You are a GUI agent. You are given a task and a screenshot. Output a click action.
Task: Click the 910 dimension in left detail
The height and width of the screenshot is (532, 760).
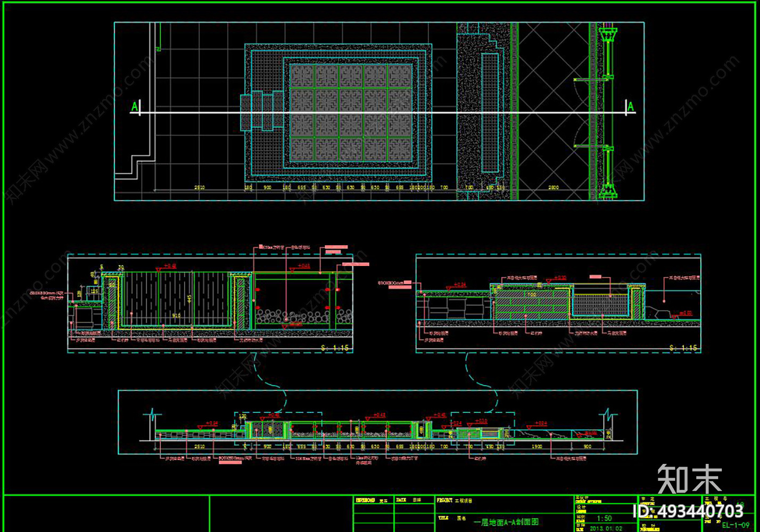176,315
